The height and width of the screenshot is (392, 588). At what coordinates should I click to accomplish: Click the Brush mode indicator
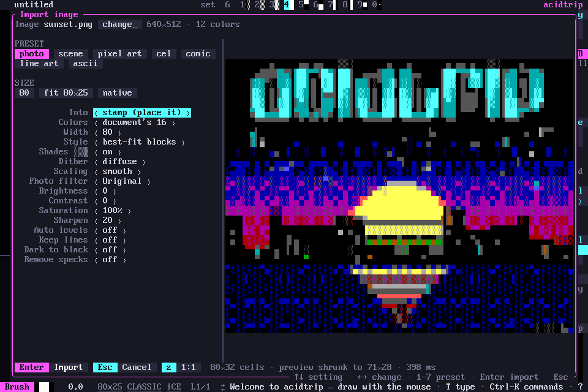(x=17, y=386)
